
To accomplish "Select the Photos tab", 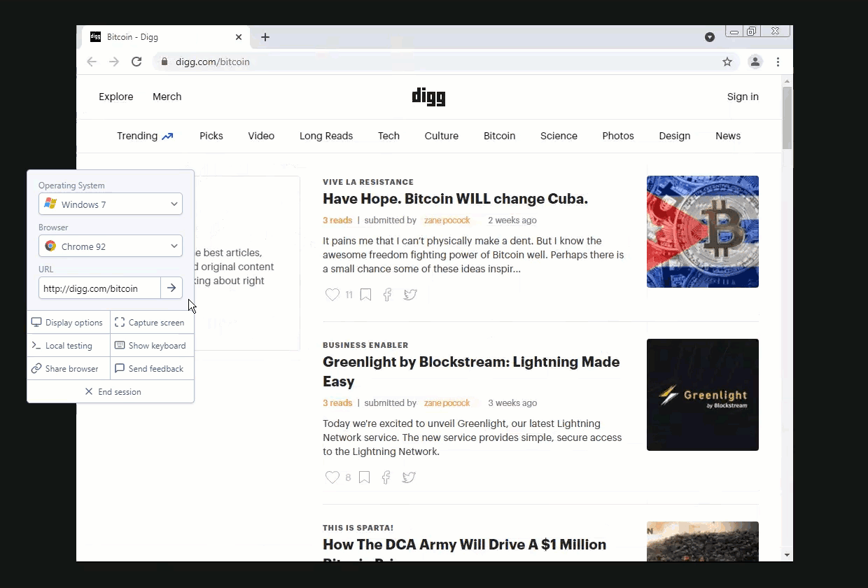I will (x=618, y=136).
